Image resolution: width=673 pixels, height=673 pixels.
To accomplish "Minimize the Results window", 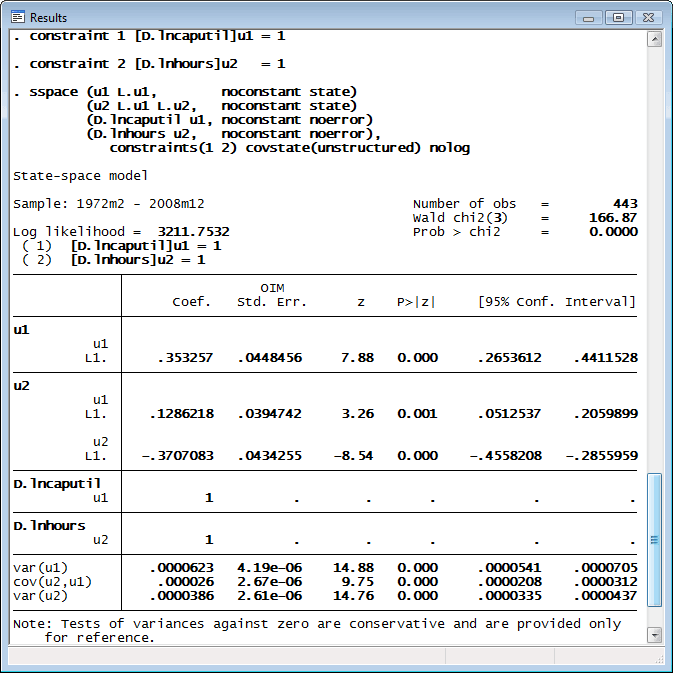I will (x=588, y=18).
